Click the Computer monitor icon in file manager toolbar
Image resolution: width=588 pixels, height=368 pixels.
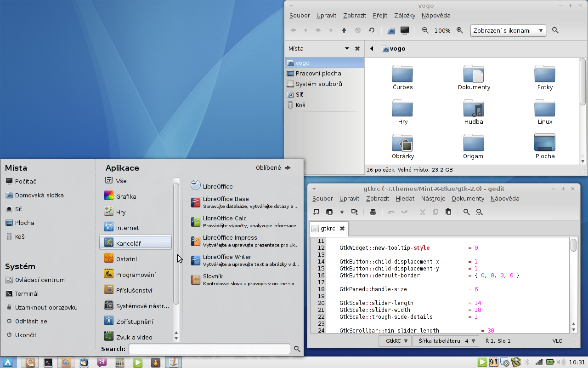tap(405, 30)
